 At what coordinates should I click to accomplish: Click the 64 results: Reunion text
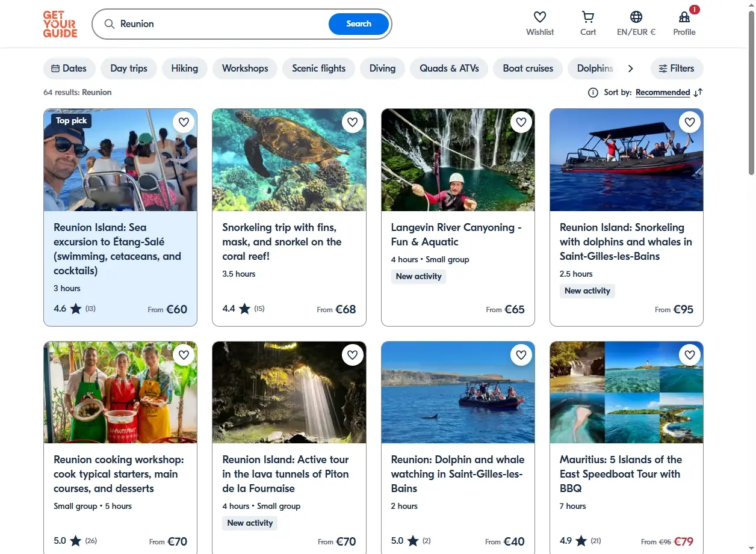[77, 93]
